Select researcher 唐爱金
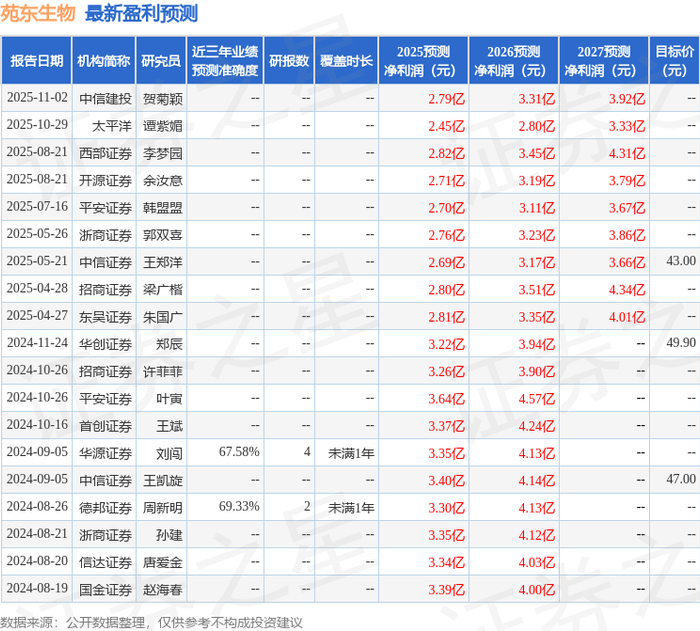The height and width of the screenshot is (631, 700). [162, 562]
